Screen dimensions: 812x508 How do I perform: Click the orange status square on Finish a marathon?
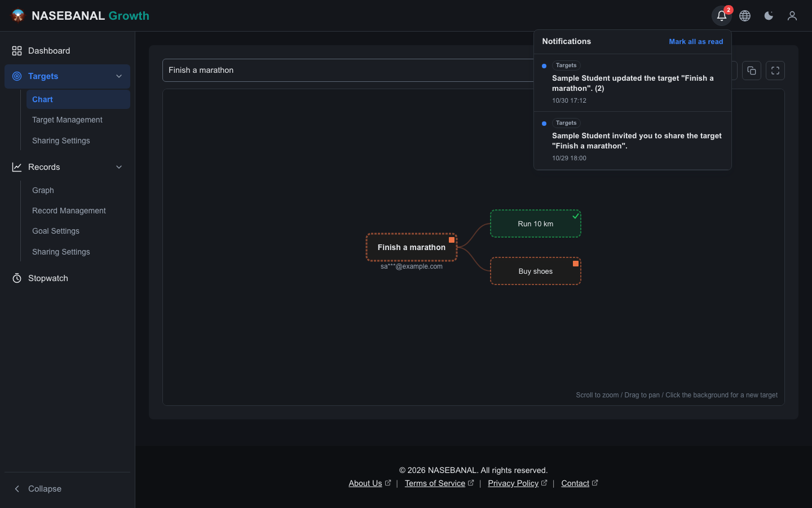coord(452,240)
